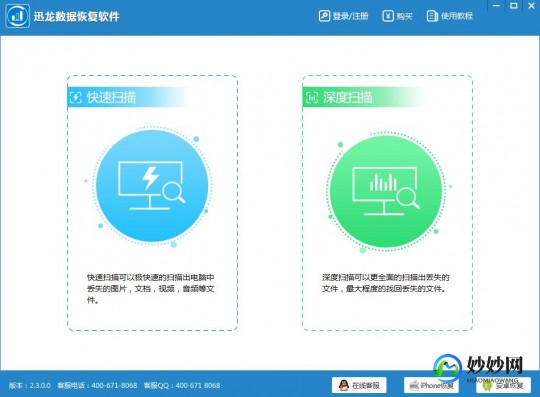540x397 pixels.
Task: Click the quick scan description paragraph
Action: [151, 289]
